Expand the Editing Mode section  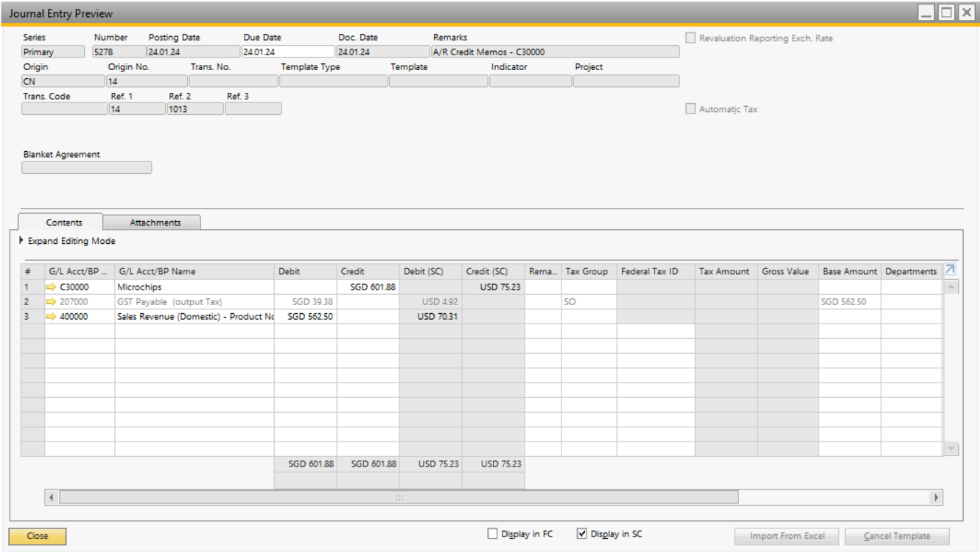click(x=67, y=241)
